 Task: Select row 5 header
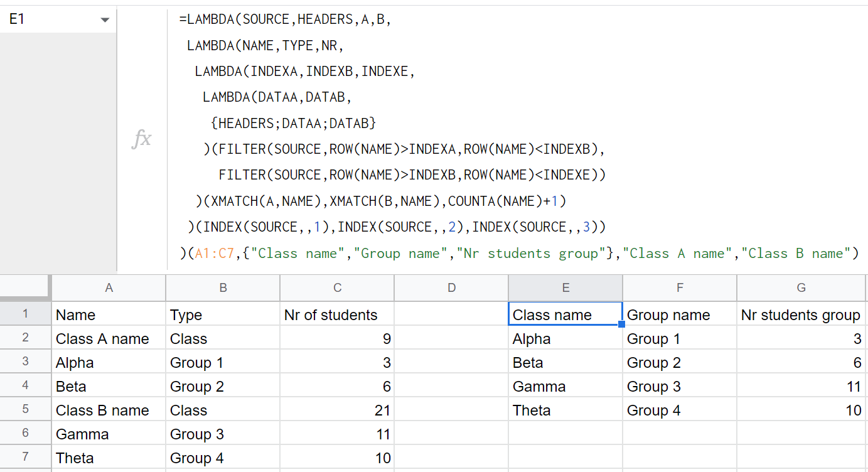point(25,409)
